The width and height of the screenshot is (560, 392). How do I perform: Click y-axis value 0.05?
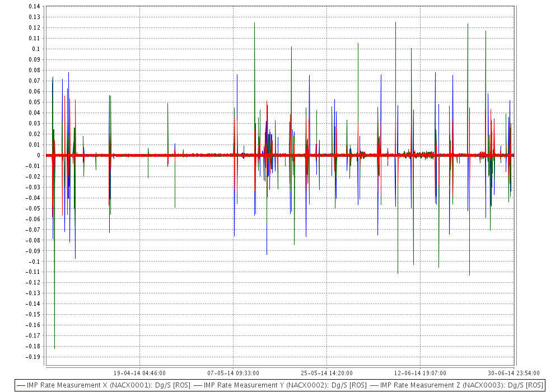[x=35, y=102]
